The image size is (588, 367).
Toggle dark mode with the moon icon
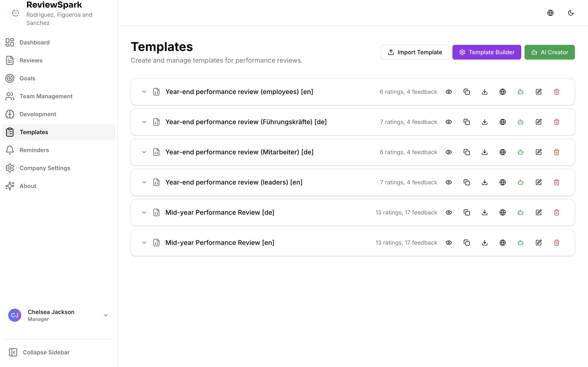(571, 13)
